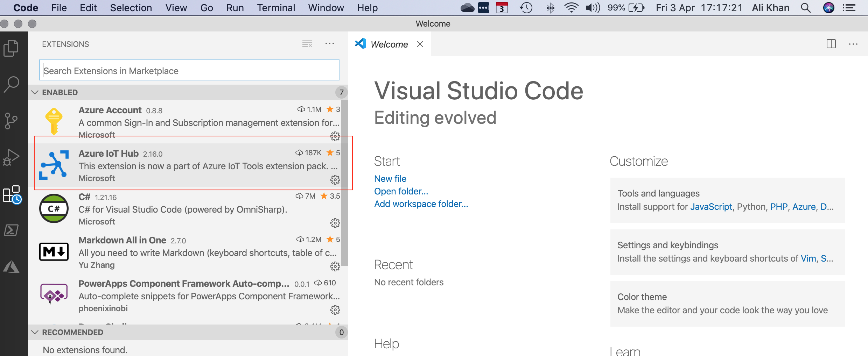Screen dimensions: 868x356
Task: Click the Azure Account key icon
Action: click(54, 121)
